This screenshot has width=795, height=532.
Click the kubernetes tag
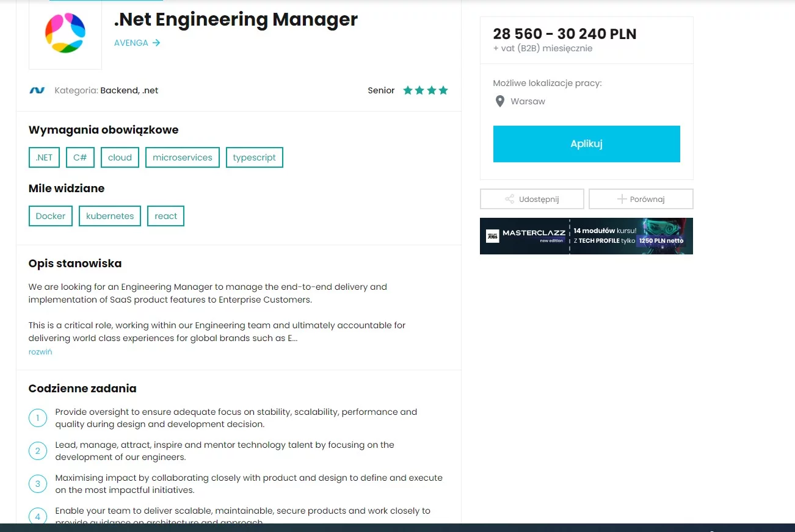(x=110, y=216)
